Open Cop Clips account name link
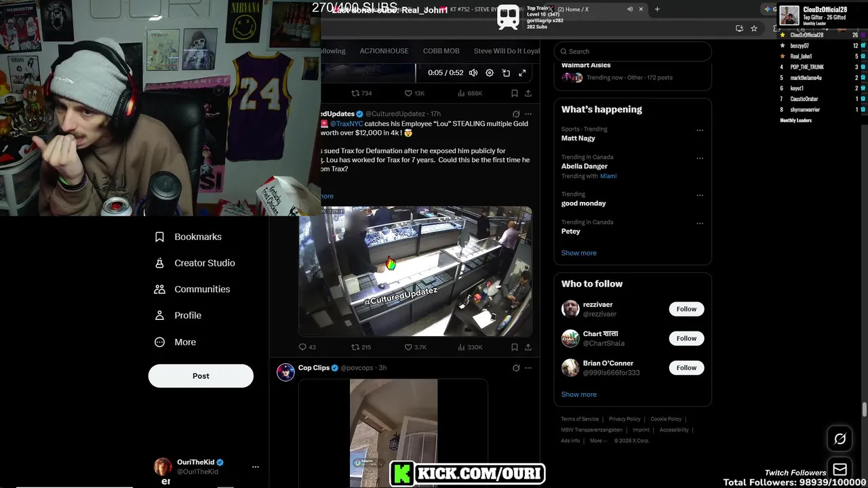The width and height of the screenshot is (868, 488). point(314,367)
